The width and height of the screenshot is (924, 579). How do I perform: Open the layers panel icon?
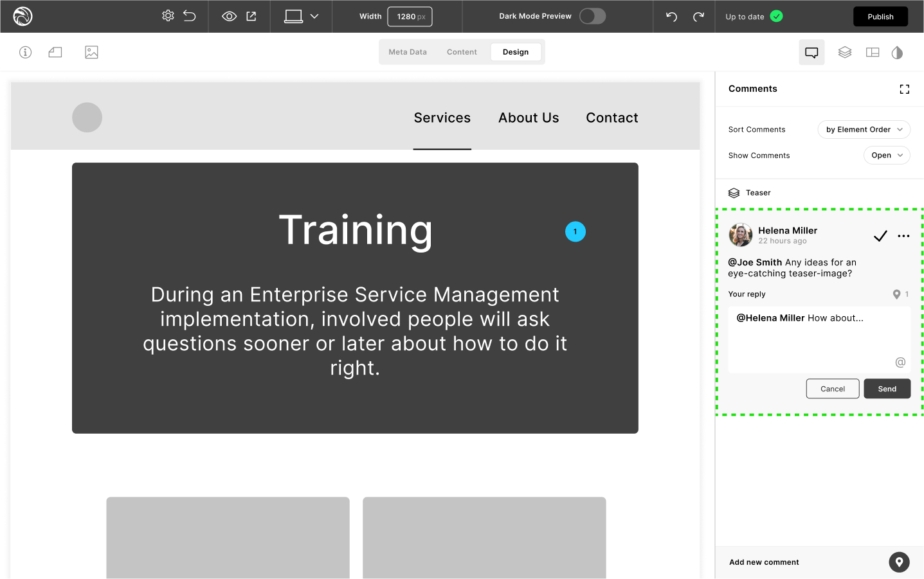coord(845,52)
